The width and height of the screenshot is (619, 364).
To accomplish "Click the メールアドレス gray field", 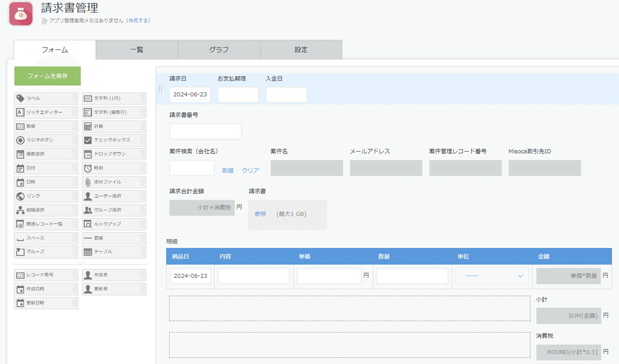I will pos(386,168).
